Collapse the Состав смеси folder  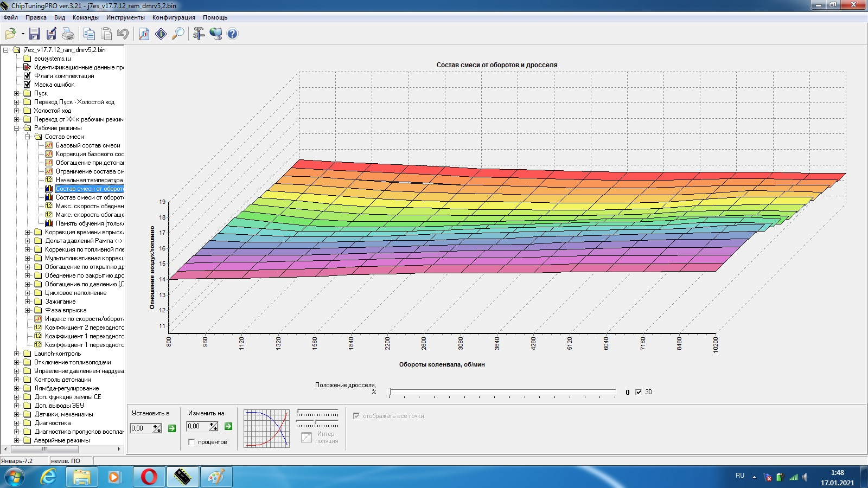[27, 137]
